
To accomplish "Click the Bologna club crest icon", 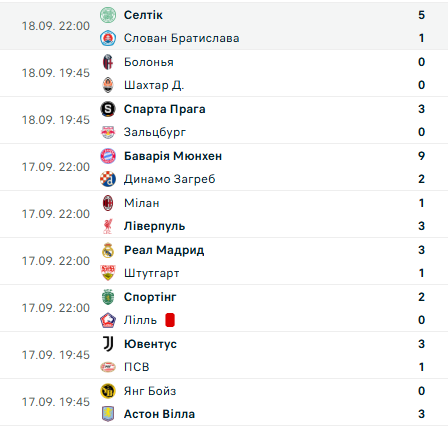I will coord(108,62).
